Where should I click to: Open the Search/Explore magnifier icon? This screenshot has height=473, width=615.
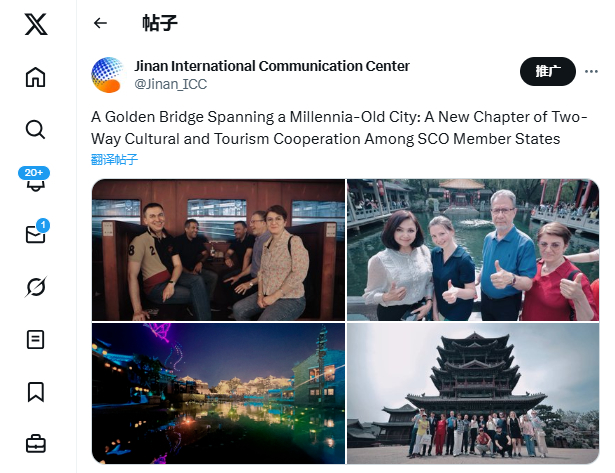pos(36,129)
